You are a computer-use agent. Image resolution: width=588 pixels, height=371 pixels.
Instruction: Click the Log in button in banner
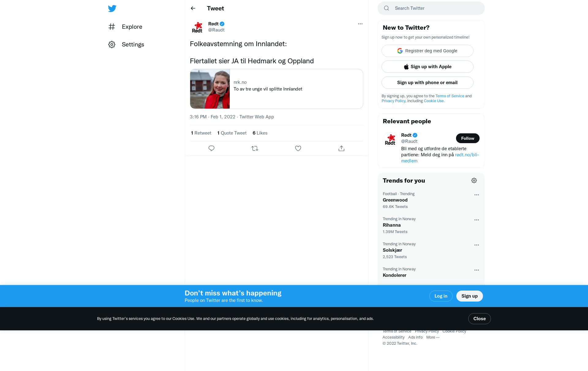click(x=441, y=296)
